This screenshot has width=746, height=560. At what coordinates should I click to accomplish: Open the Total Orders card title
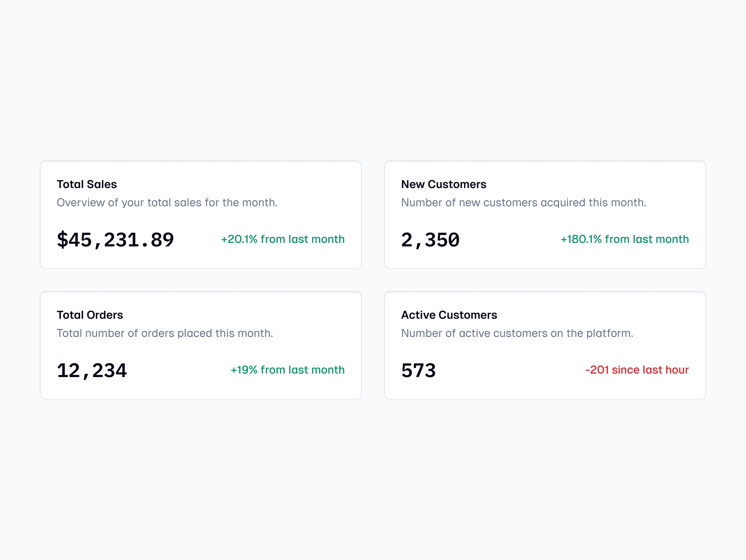coord(90,315)
